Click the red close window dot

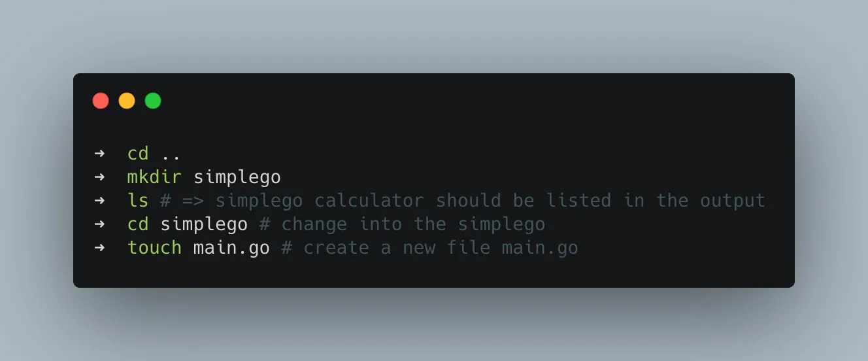101,101
